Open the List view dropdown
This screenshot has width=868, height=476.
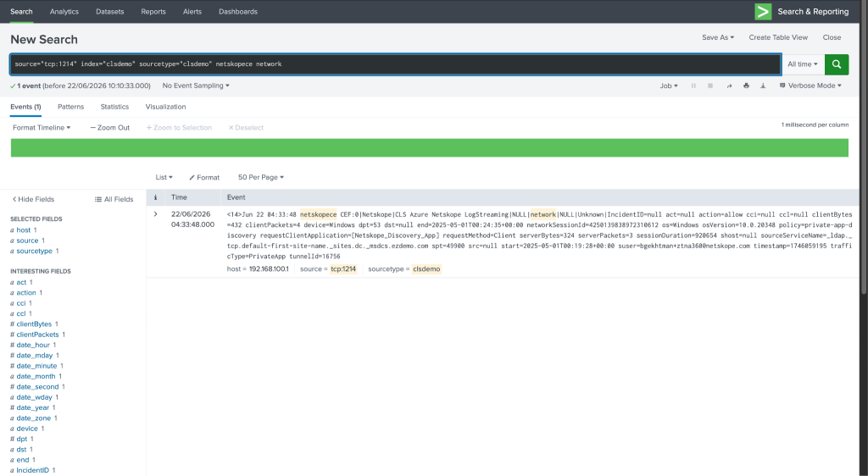click(164, 178)
